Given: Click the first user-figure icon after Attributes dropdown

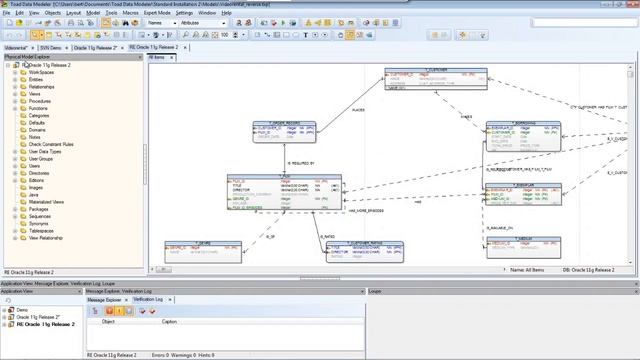Looking at the screenshot, I should (239, 23).
